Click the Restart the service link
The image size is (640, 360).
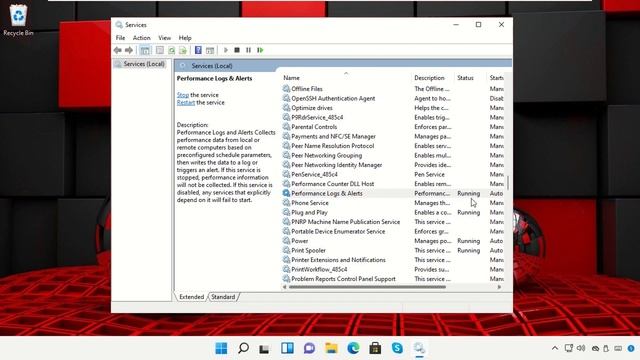click(x=186, y=102)
